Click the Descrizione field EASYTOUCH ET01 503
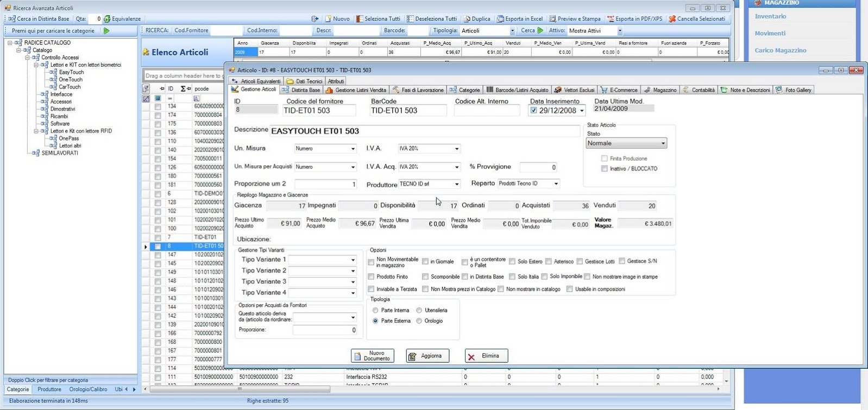This screenshot has height=410, width=868. 425,131
